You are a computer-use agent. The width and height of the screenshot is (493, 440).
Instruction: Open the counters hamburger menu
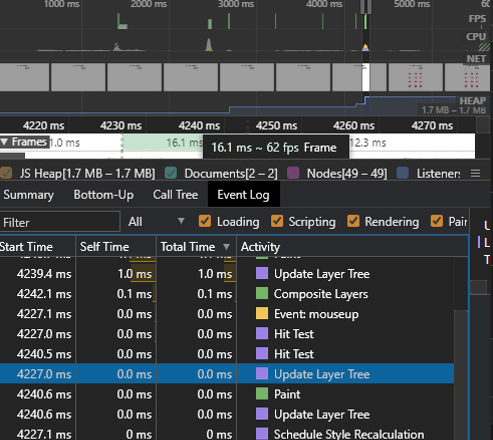[x=475, y=173]
